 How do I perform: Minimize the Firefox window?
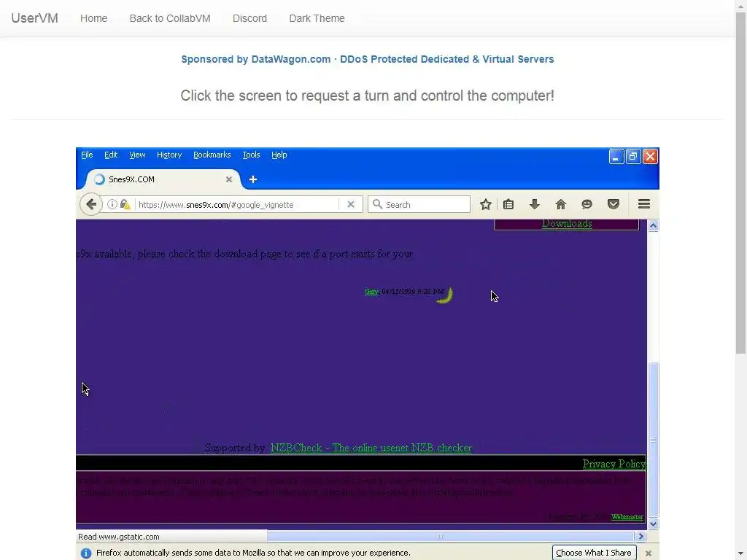[616, 156]
